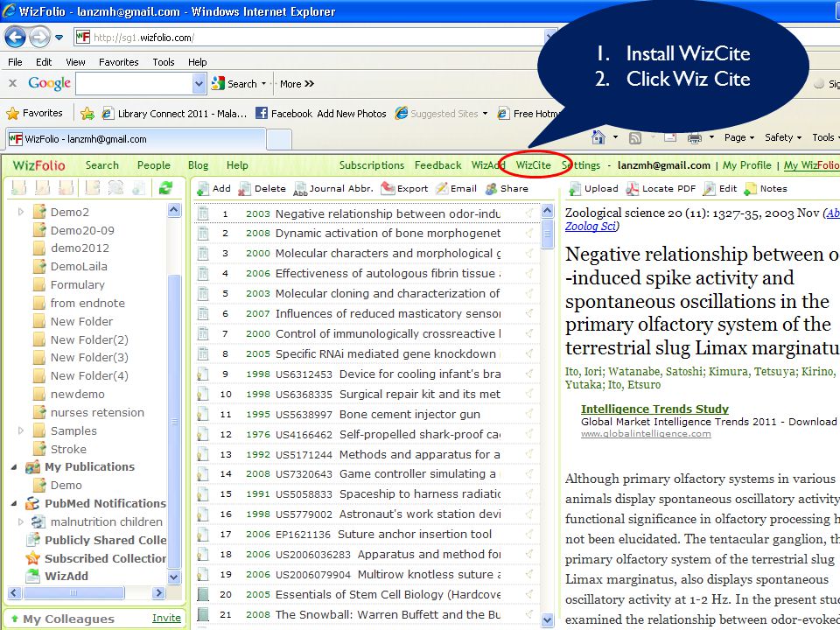Select the WizFolio browser tab
Screen dimensions: 840x630
pos(135,139)
